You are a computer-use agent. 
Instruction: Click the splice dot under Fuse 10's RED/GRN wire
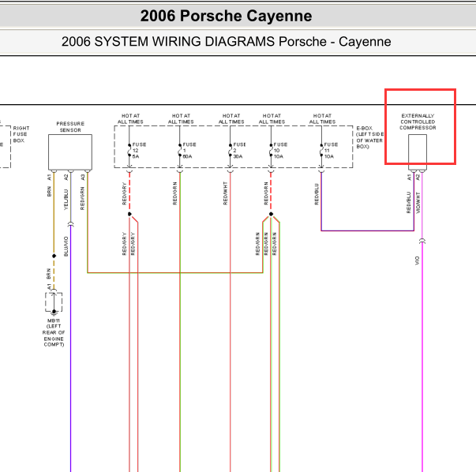tap(271, 214)
